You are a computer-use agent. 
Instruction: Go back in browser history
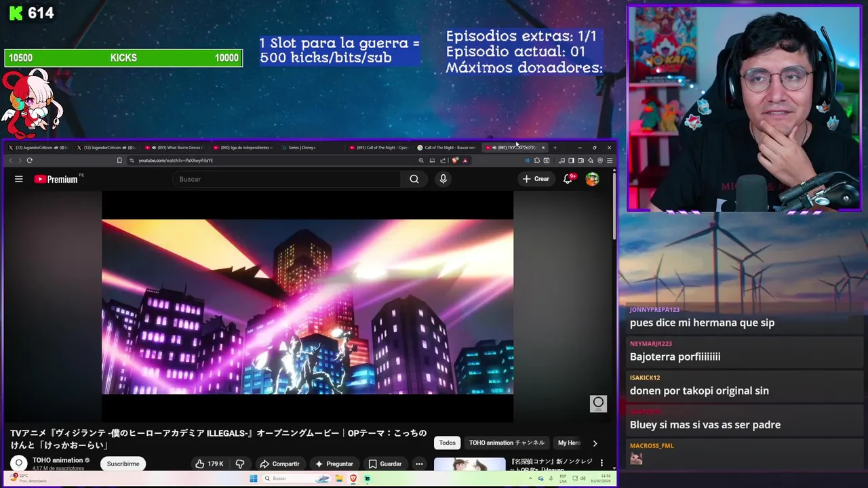tap(10, 161)
